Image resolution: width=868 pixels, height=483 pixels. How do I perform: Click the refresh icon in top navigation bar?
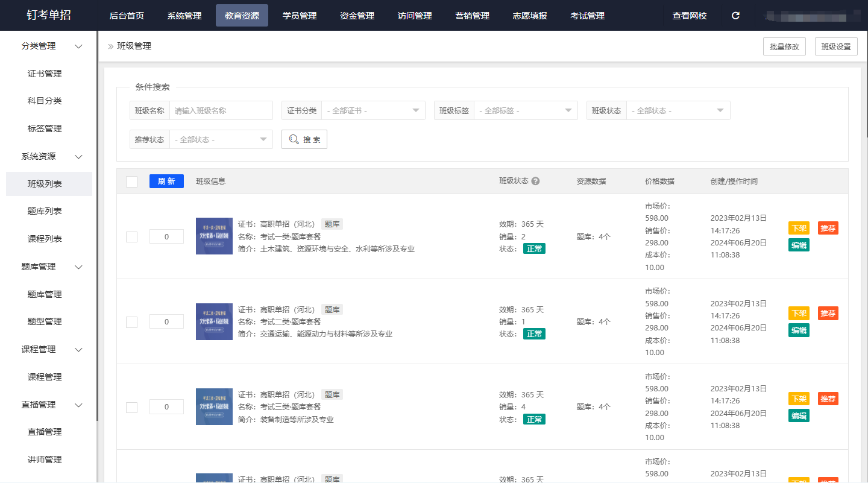(x=735, y=16)
